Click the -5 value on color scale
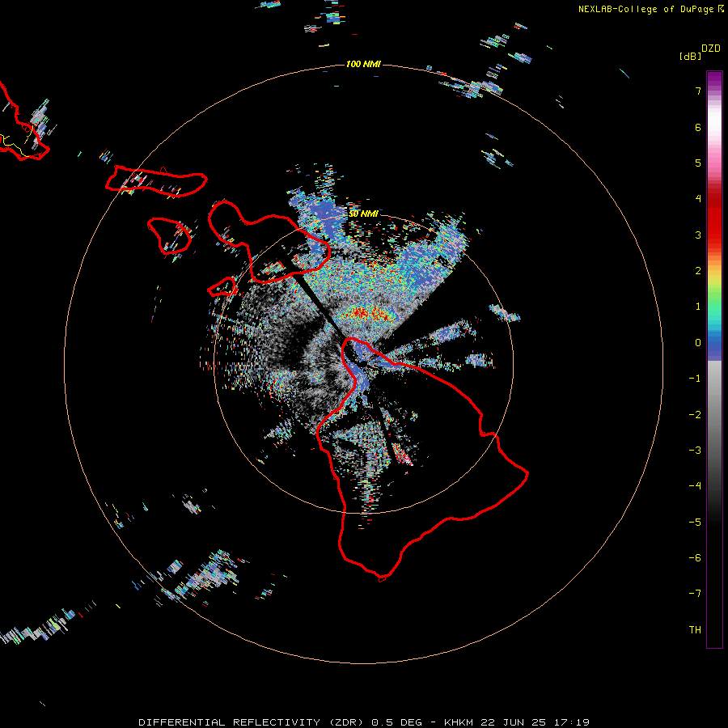The height and width of the screenshot is (728, 728). pyautogui.click(x=695, y=523)
